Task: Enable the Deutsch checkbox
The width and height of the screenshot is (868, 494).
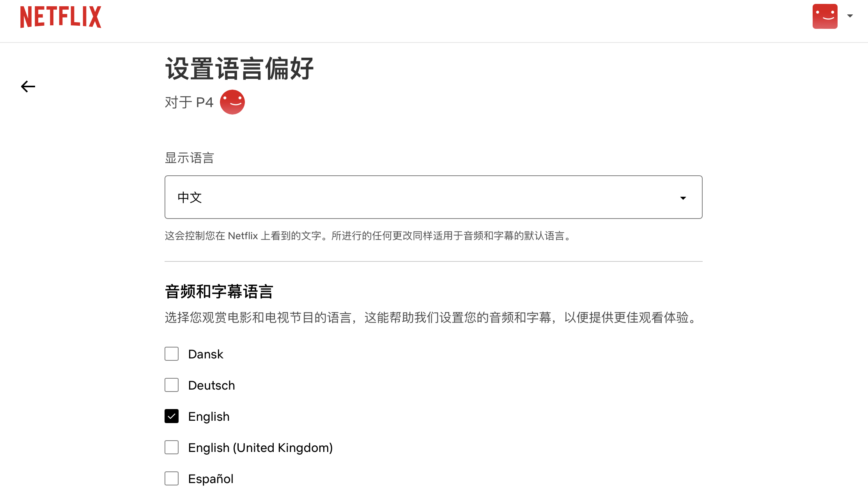Action: pyautogui.click(x=172, y=385)
